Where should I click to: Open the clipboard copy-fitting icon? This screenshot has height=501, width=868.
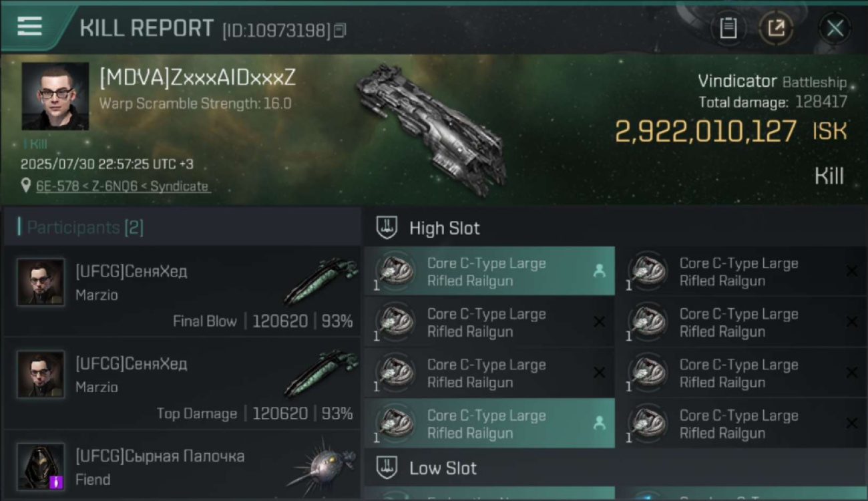(728, 29)
